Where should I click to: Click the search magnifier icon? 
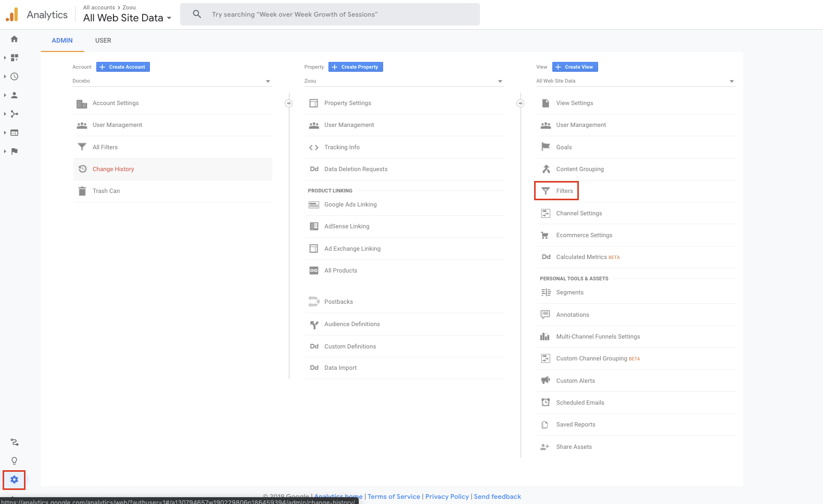tap(197, 14)
